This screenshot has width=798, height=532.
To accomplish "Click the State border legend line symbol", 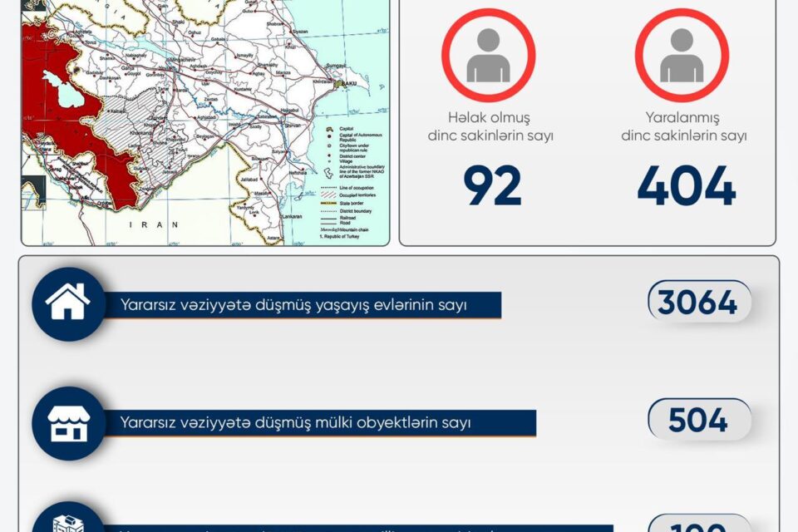I will click(329, 203).
